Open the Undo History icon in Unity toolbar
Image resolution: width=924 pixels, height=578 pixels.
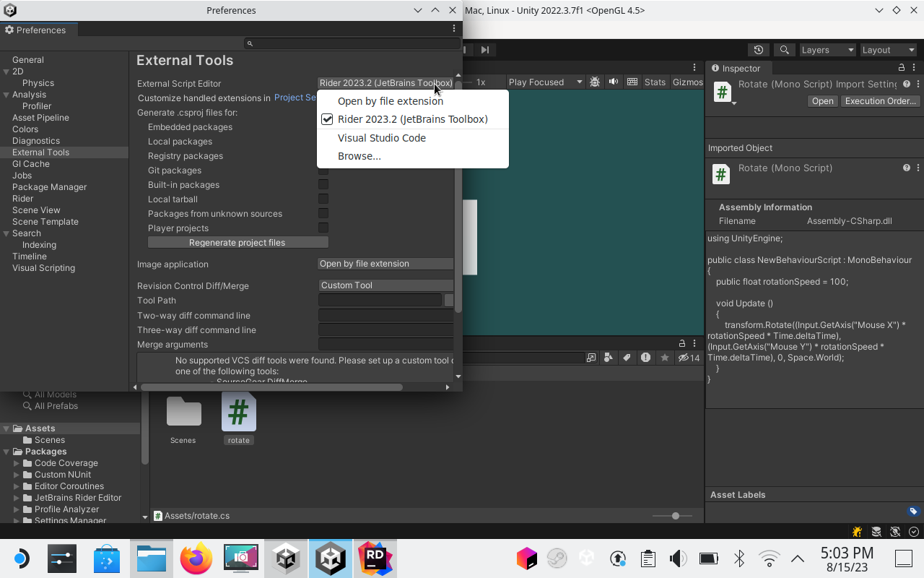[x=758, y=50]
